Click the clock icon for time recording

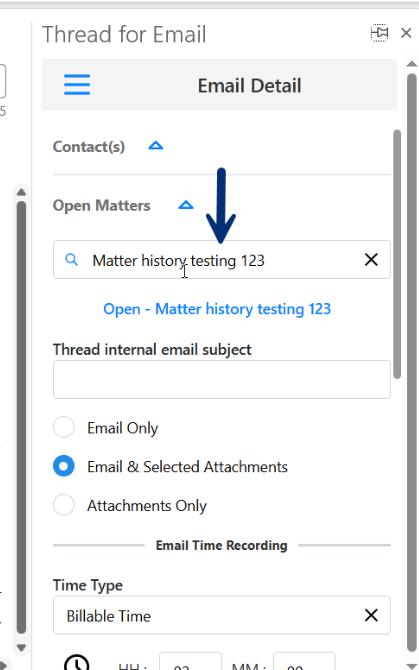click(x=76, y=662)
